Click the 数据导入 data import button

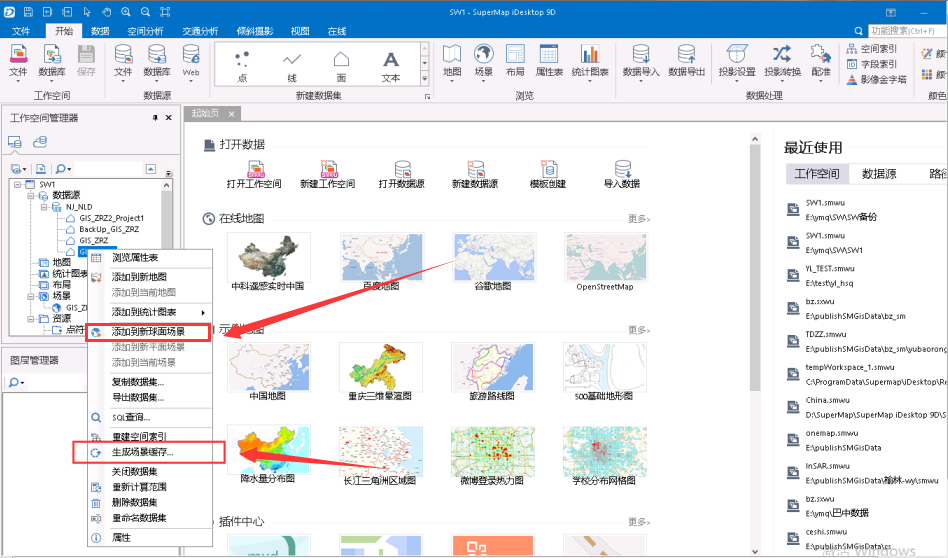point(641,62)
